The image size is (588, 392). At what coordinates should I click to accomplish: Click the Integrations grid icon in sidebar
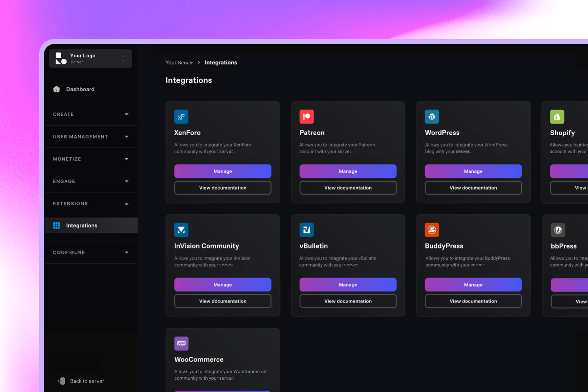pyautogui.click(x=56, y=225)
